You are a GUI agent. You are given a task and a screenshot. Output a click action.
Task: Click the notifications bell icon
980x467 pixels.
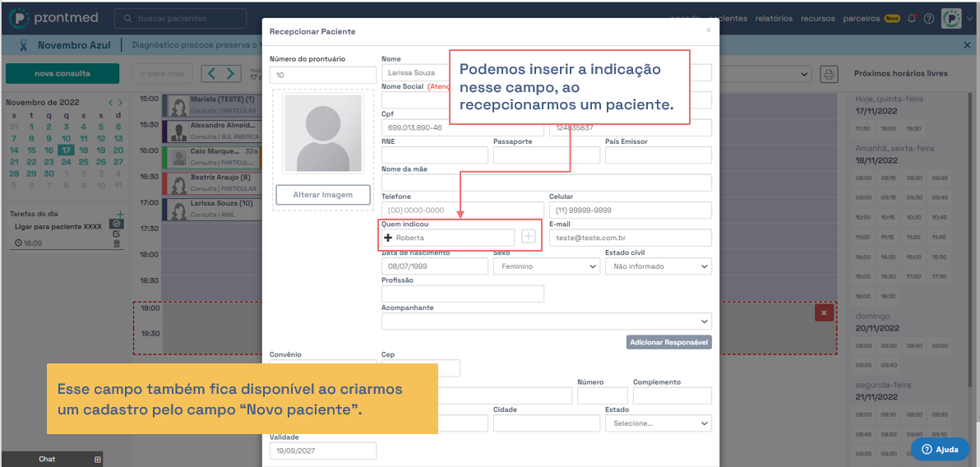point(912,19)
